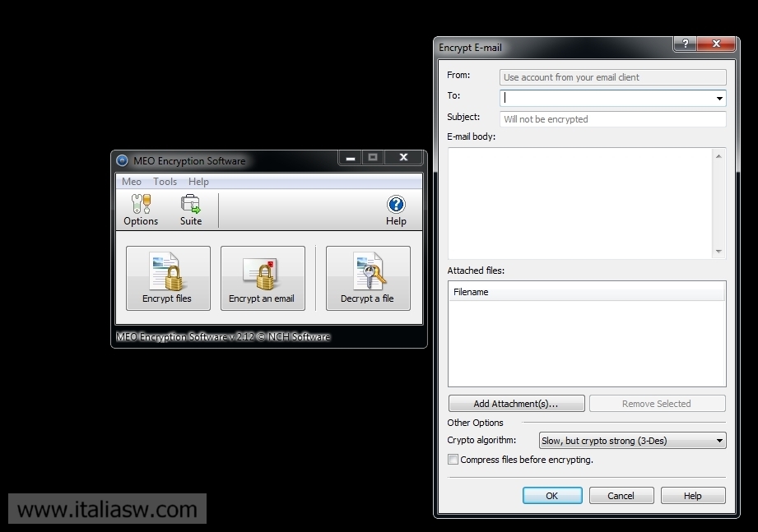758x532 pixels.
Task: Click the Remove Selected button
Action: tap(657, 403)
